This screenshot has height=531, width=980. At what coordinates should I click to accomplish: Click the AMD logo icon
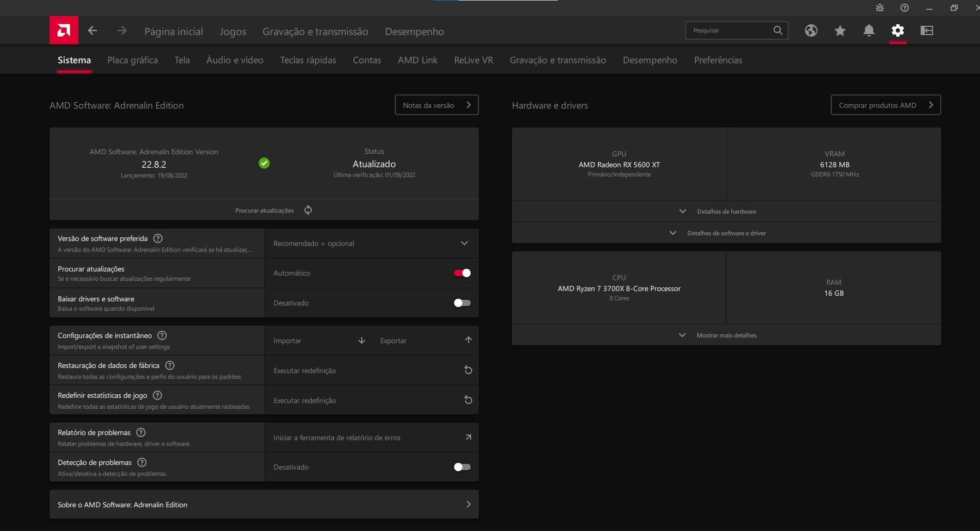coord(64,30)
